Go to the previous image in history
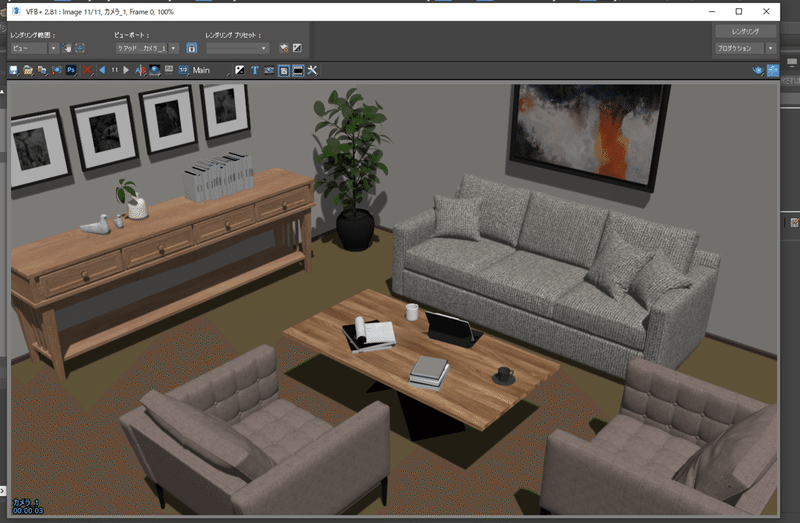Screen dimensions: 800x523 tap(102, 70)
